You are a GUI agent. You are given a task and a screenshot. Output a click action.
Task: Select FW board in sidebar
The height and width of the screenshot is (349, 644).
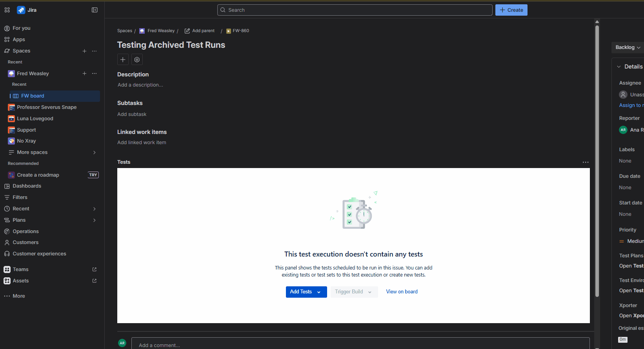click(33, 96)
